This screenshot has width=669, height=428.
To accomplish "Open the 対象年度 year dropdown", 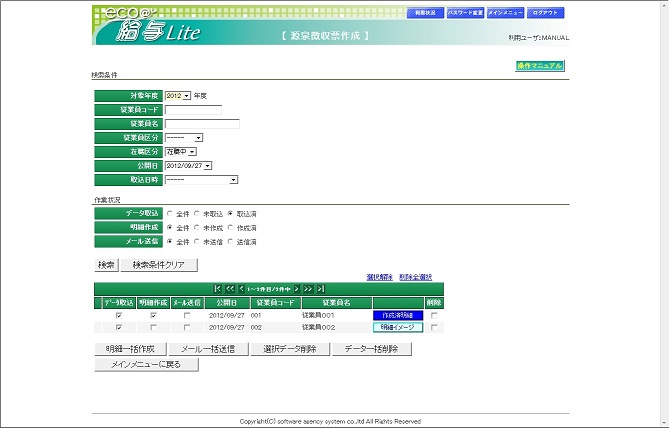I will [x=178, y=96].
